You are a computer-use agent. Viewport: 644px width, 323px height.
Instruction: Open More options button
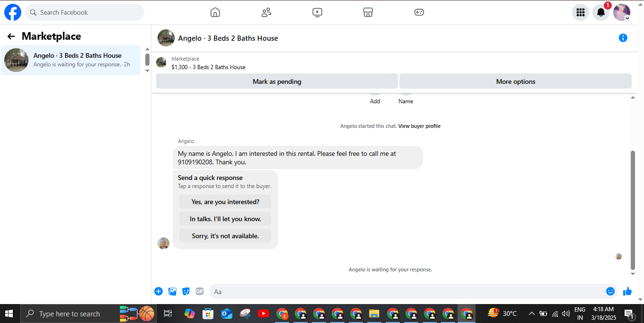[x=515, y=81]
